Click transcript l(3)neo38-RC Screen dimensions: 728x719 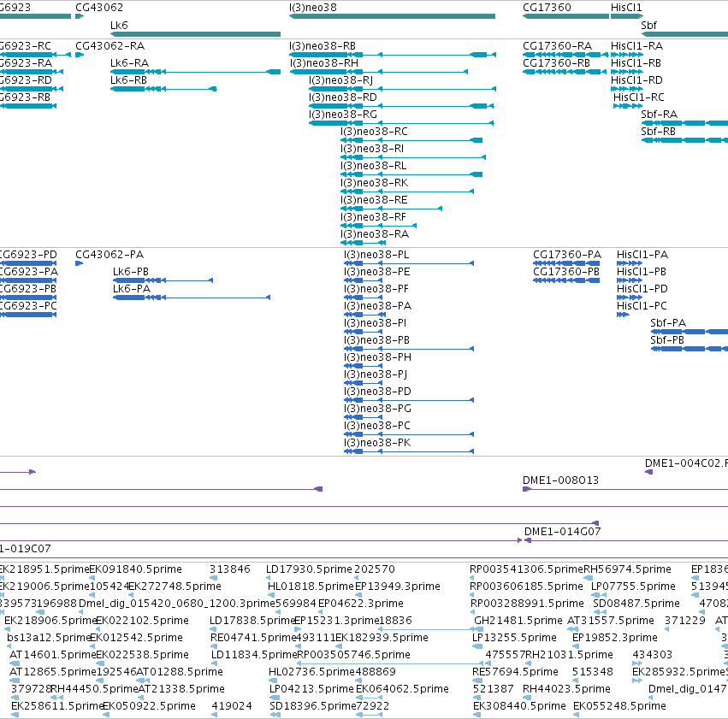coord(374,132)
